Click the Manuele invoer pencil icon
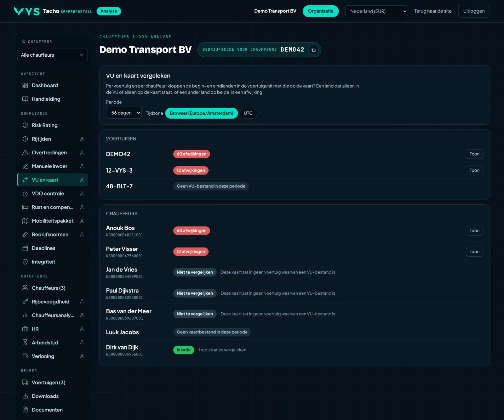Image resolution: width=504 pixels, height=420 pixels. pyautogui.click(x=25, y=166)
